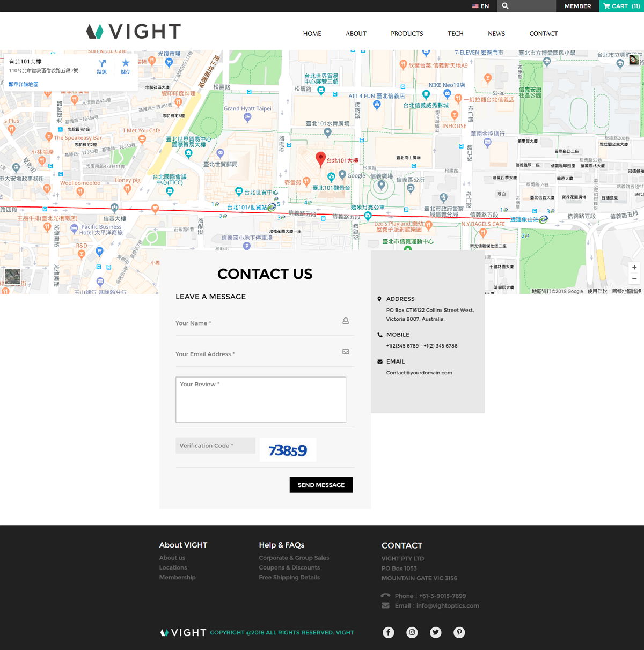
Task: Click the map directions icon
Action: pos(102,66)
